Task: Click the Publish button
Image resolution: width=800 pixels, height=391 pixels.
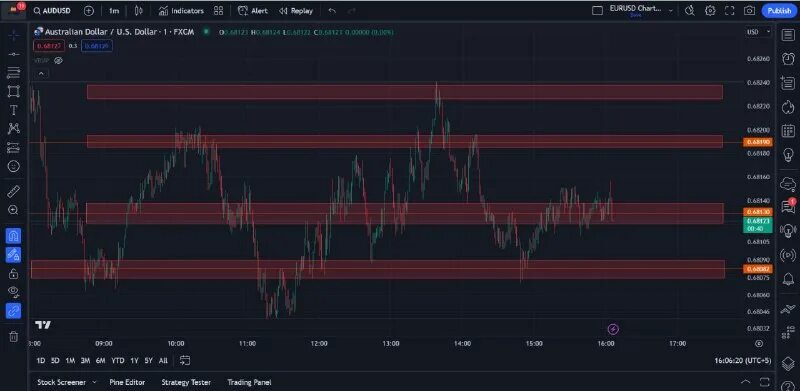Action: click(x=779, y=11)
